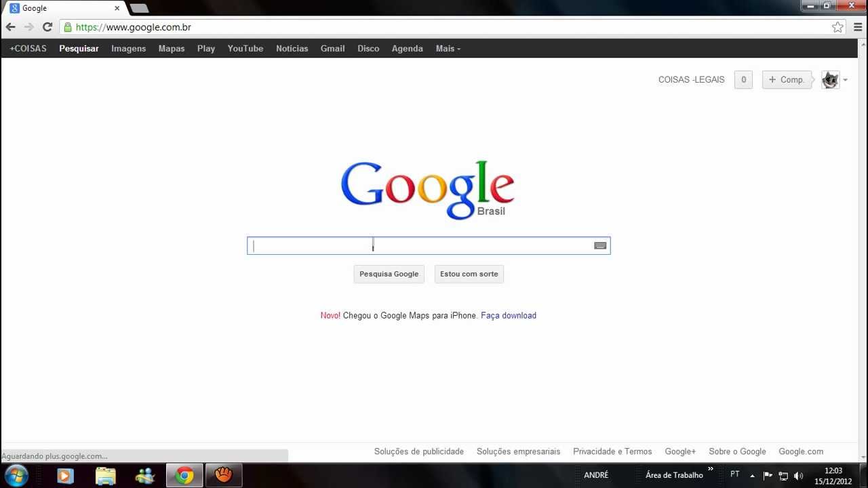Reload the page with refresh icon
The width and height of the screenshot is (868, 488).
click(47, 27)
